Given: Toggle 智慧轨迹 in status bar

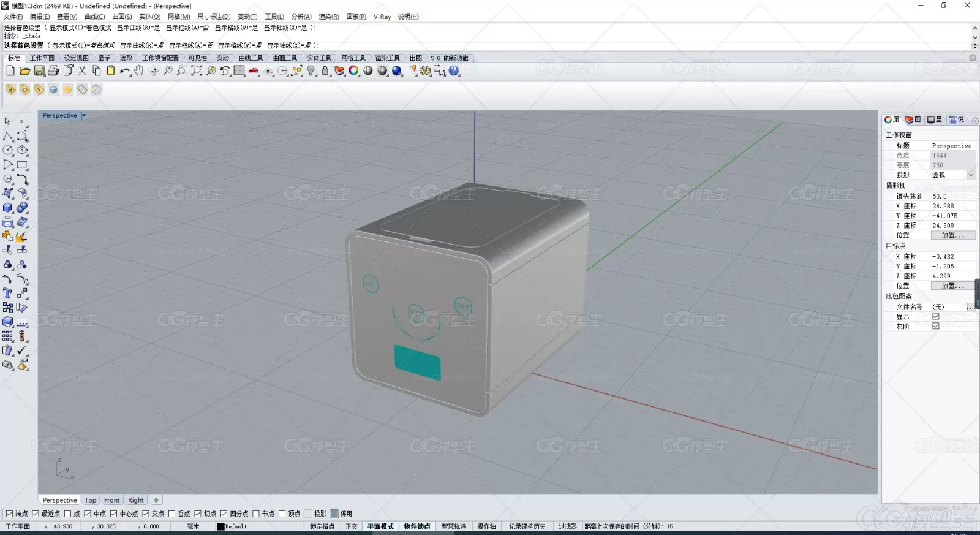Looking at the screenshot, I should 454,527.
